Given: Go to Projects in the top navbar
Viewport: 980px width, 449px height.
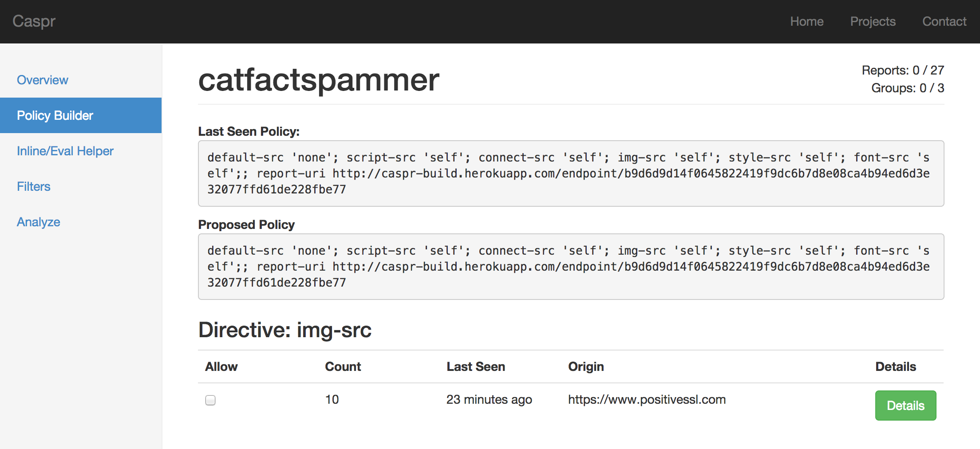Looking at the screenshot, I should (873, 21).
